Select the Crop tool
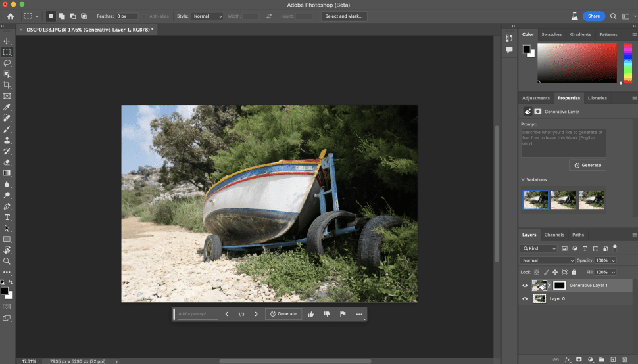Viewport: 638px width, 364px height. pos(7,85)
